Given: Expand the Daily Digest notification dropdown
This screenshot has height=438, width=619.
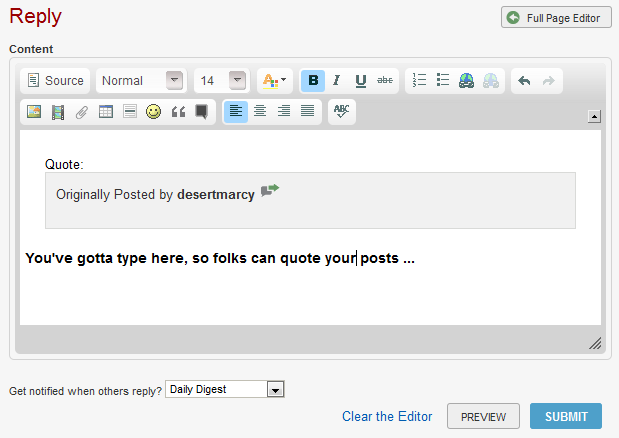Looking at the screenshot, I should coord(276,389).
